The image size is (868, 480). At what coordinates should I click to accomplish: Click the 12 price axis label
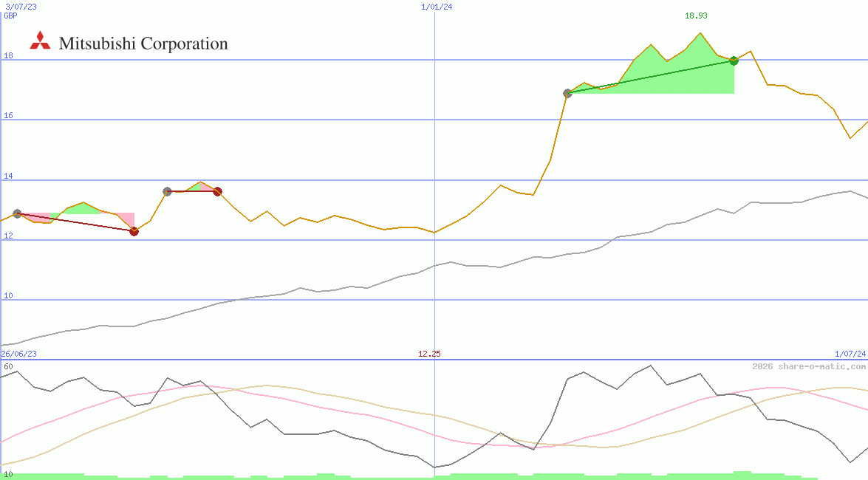[8, 236]
